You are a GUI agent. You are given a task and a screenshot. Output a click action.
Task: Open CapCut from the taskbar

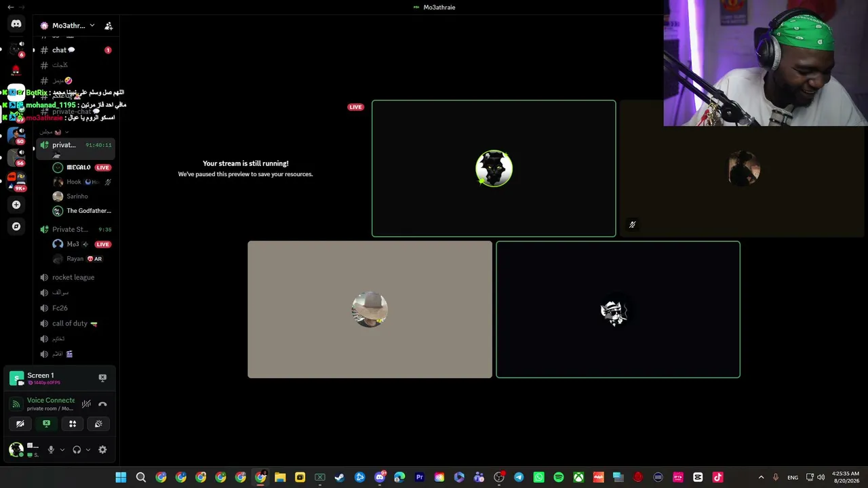[698, 477]
